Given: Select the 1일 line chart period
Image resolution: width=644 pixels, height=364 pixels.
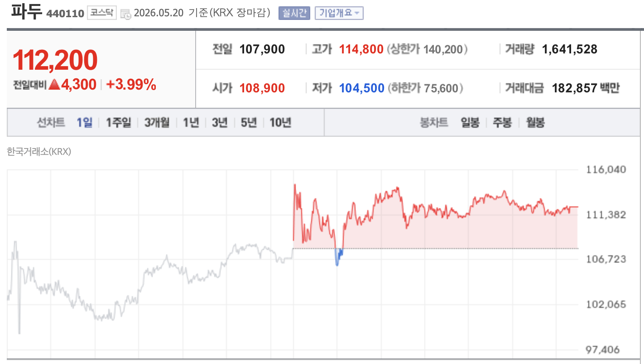Looking at the screenshot, I should [84, 122].
